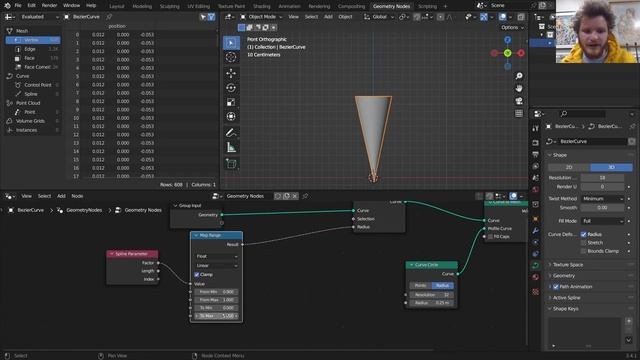Open the Global transform orientation dropdown

pyautogui.click(x=379, y=17)
